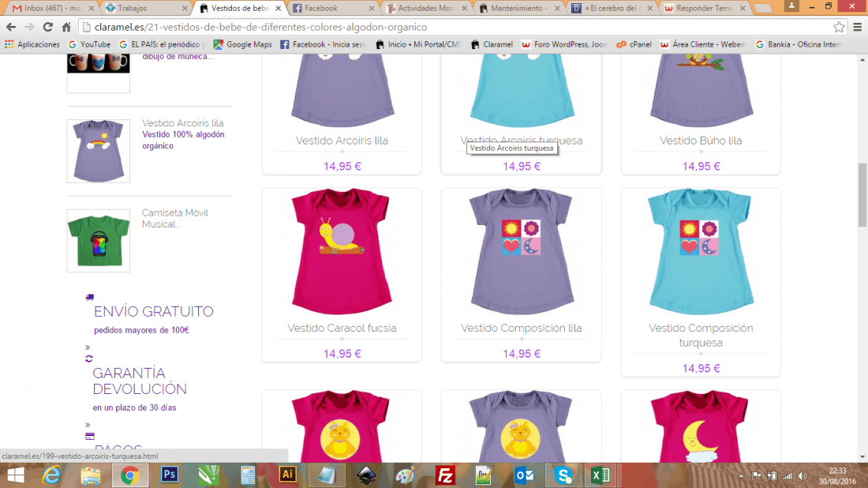Screen dimensions: 868x488
Task: Click the page vertical scrollbar thumb
Action: (x=862, y=195)
